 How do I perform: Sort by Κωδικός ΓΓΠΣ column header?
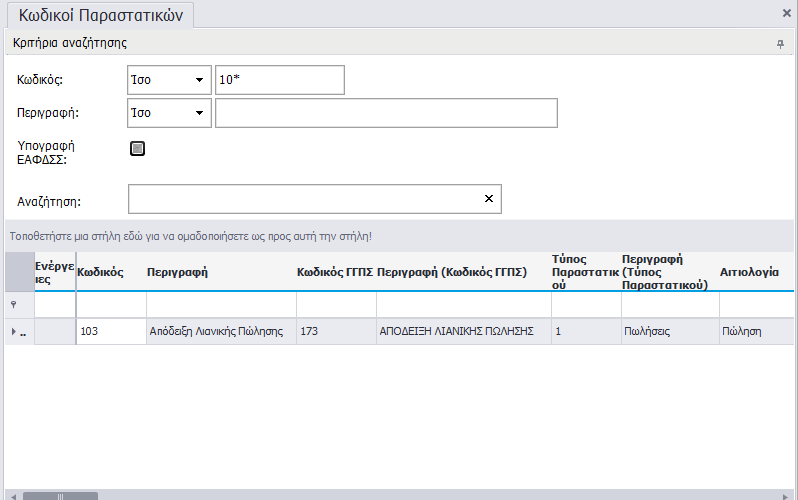pyautogui.click(x=334, y=271)
